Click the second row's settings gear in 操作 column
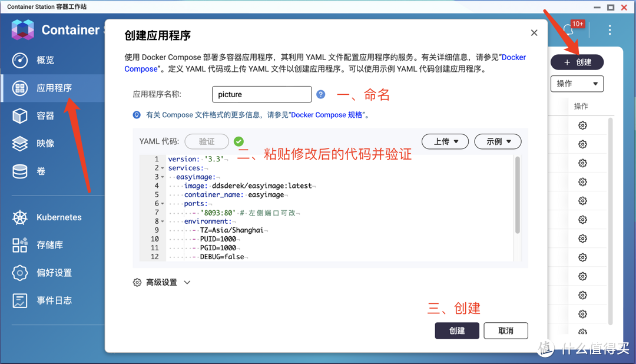 [583, 144]
